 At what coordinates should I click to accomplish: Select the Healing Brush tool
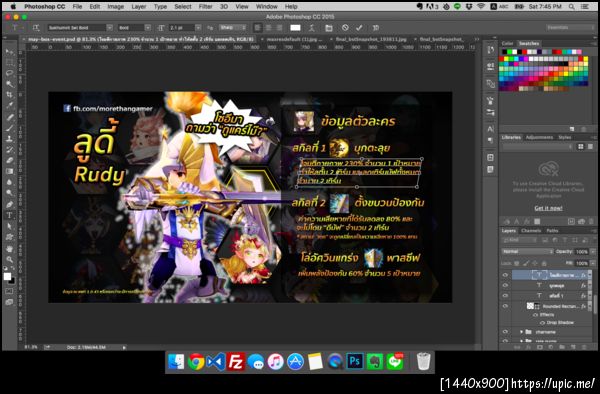point(10,117)
